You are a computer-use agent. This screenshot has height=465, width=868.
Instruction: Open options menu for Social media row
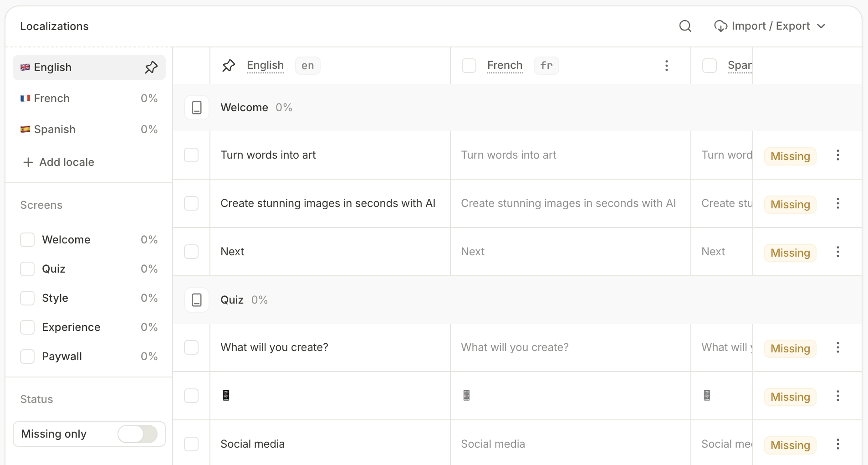click(x=838, y=444)
